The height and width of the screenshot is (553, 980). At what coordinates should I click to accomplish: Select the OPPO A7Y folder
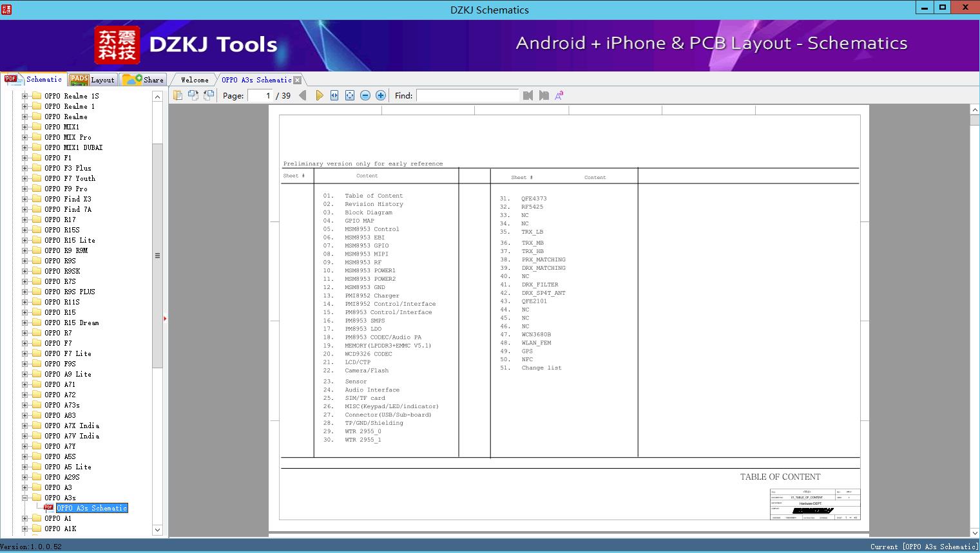60,446
